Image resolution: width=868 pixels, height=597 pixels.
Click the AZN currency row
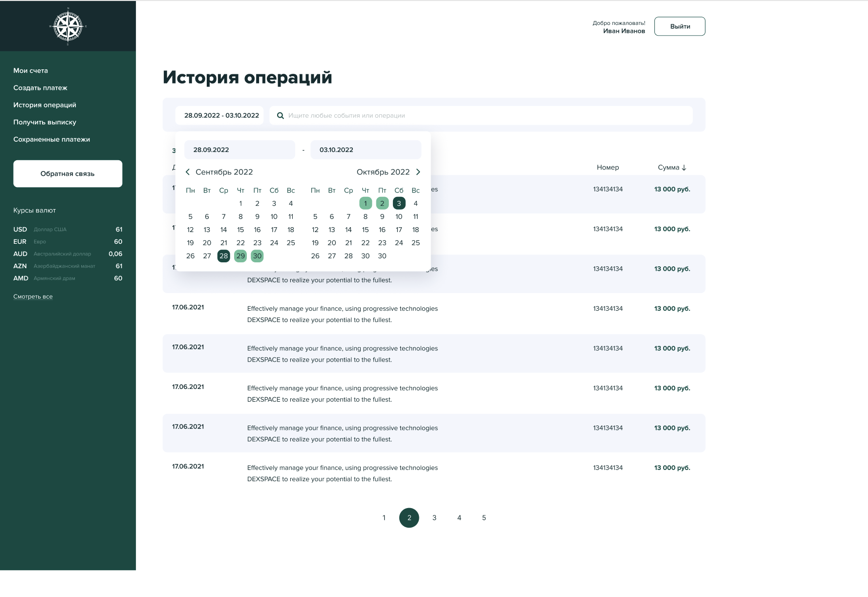point(68,266)
